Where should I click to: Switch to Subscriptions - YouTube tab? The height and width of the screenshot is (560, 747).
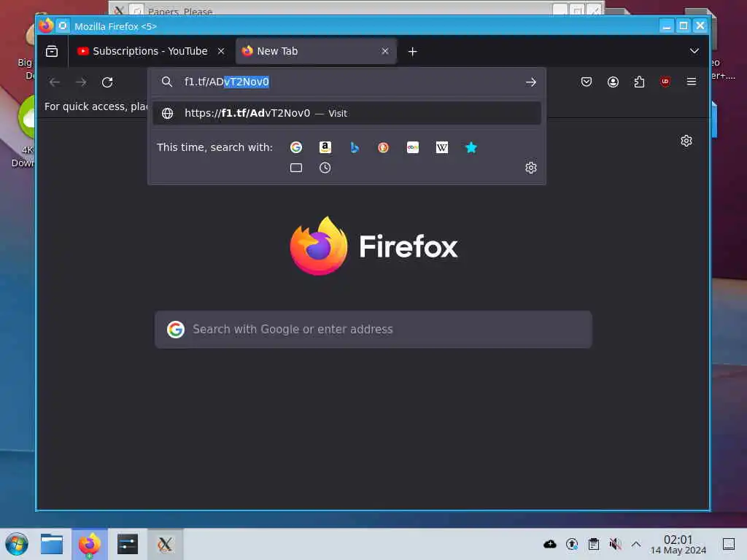point(150,51)
